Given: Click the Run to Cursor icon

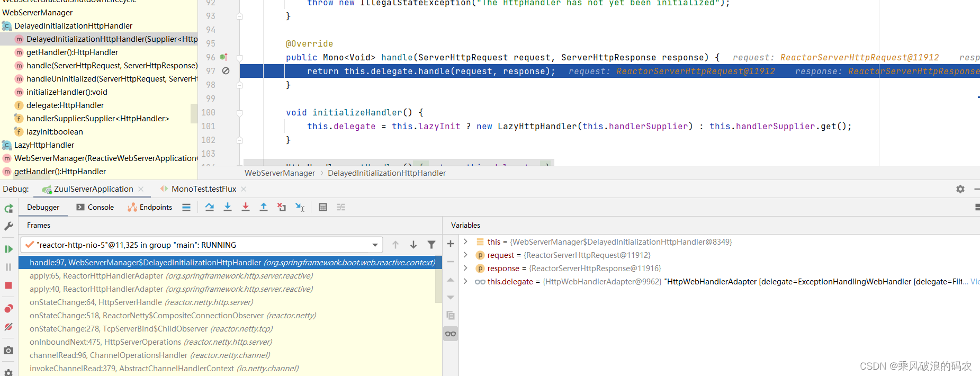Looking at the screenshot, I should (x=300, y=207).
